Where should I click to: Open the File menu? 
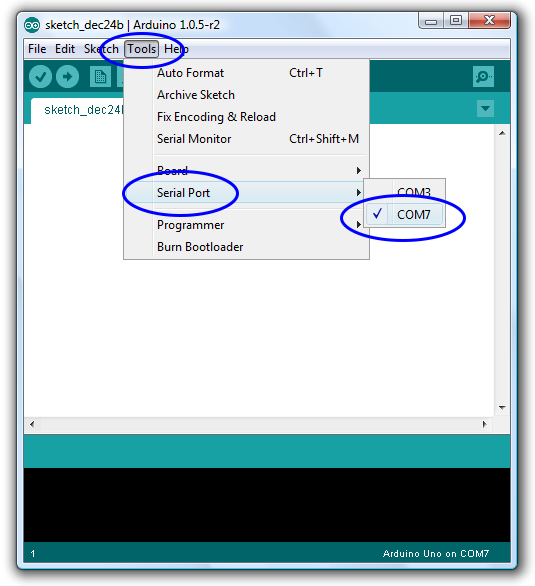pos(37,49)
